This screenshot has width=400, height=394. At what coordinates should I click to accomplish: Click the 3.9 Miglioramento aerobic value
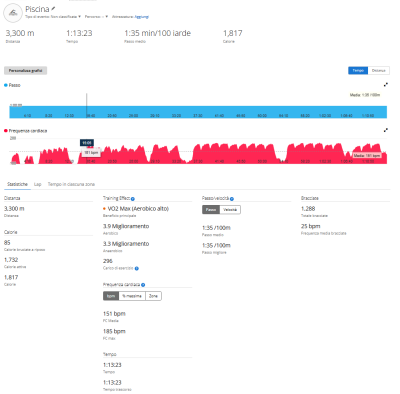(126, 226)
